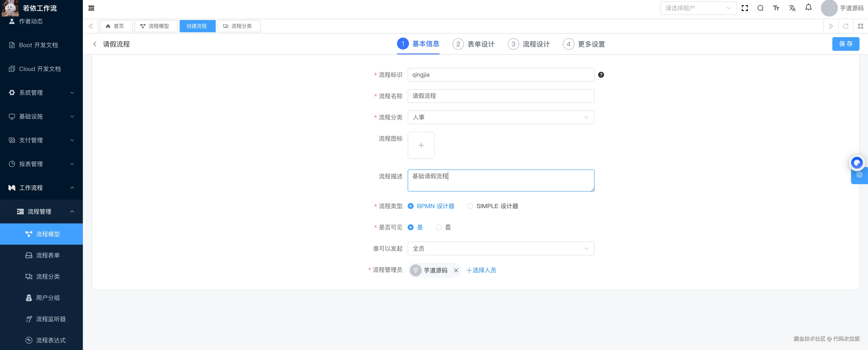Open the 请选择租户 tenant dropdown
Image resolution: width=868 pixels, height=350 pixels.
click(x=698, y=8)
